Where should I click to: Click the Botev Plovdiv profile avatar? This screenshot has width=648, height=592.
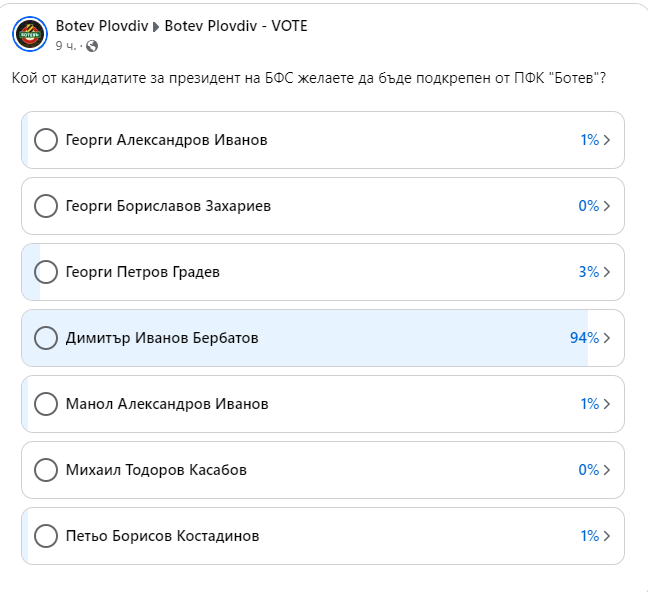(x=30, y=33)
